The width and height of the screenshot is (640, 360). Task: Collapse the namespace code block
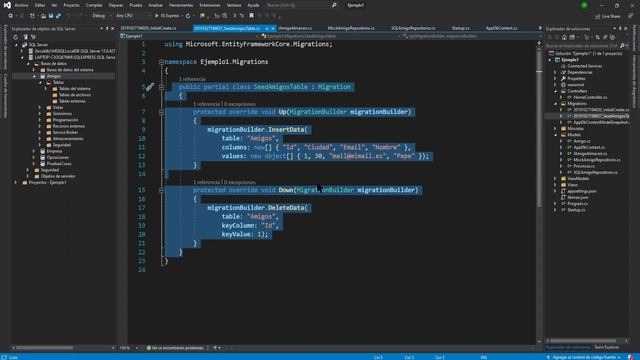click(162, 62)
